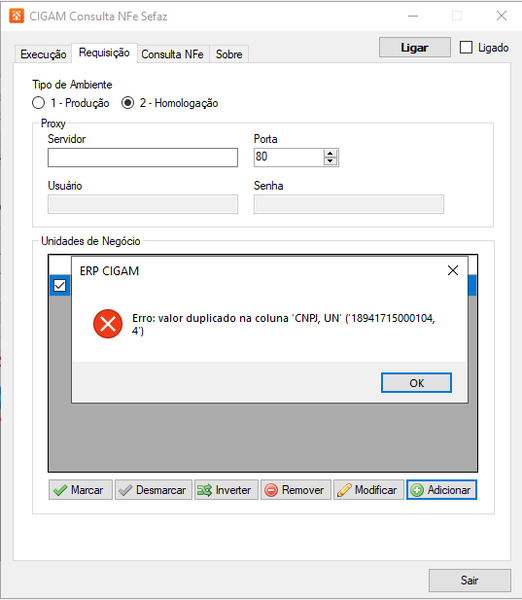Toggle the checked business unit row checkbox
The image size is (522, 600).
[60, 285]
